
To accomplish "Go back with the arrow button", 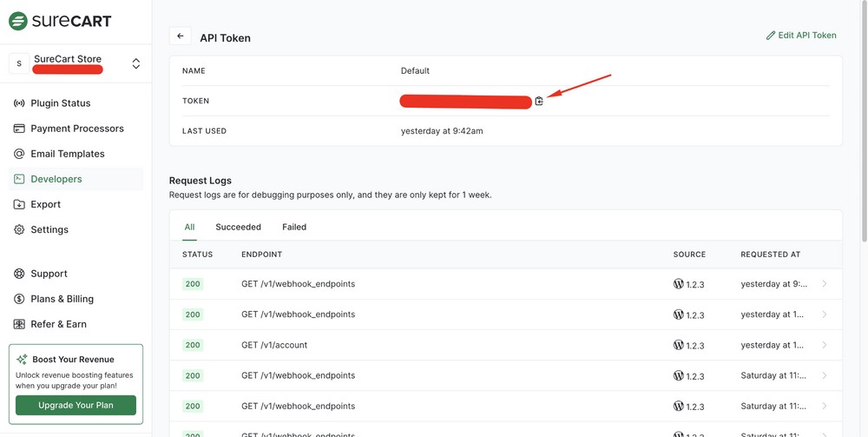I will click(x=180, y=36).
